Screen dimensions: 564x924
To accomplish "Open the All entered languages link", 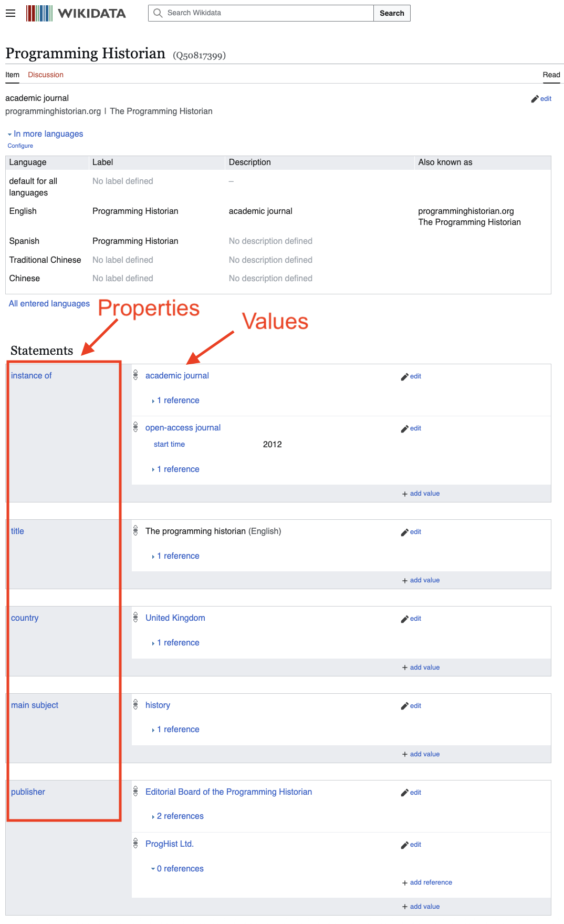I will pyautogui.click(x=49, y=304).
